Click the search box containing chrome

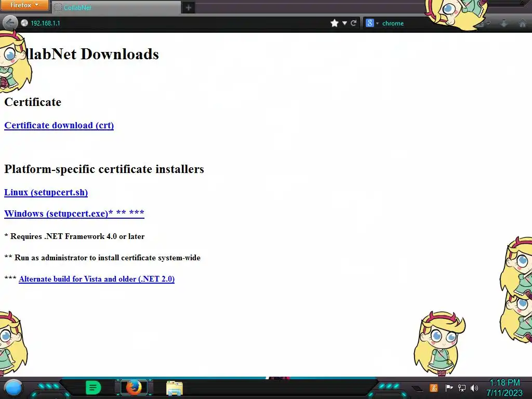(x=404, y=23)
